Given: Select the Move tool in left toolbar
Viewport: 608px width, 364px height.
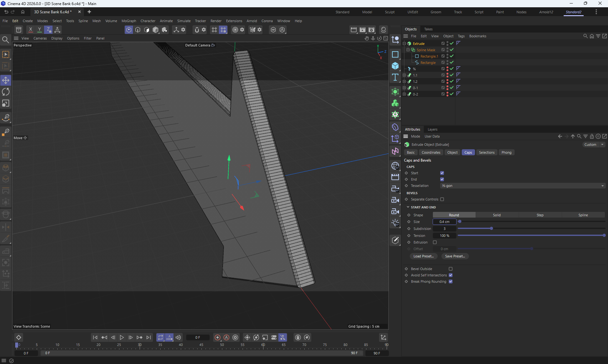Looking at the screenshot, I should click(6, 80).
